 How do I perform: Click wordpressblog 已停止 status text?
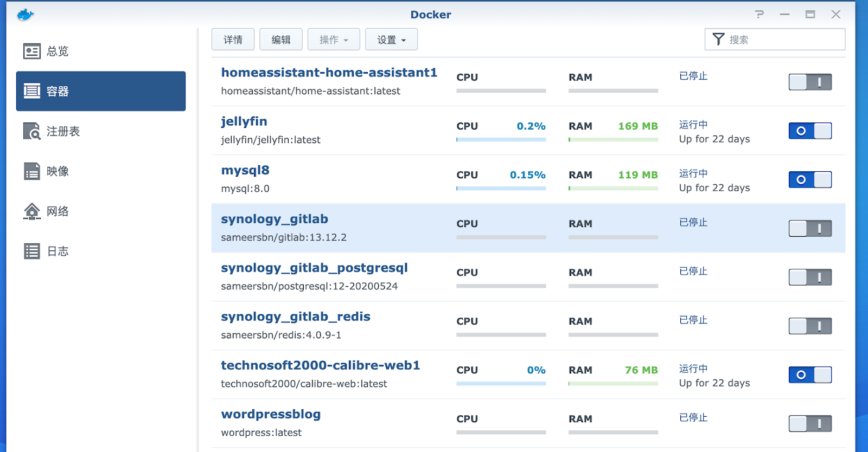(x=693, y=418)
